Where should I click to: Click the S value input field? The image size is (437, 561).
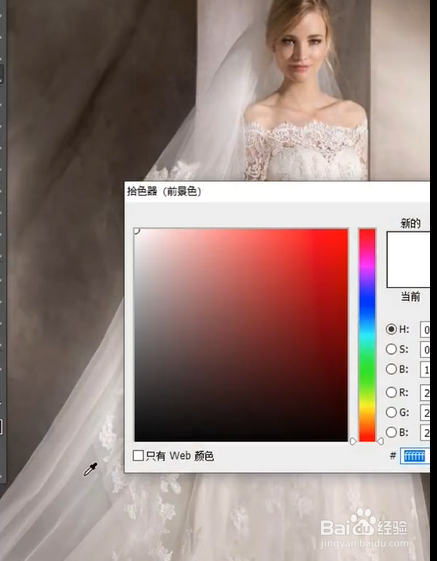(x=425, y=350)
